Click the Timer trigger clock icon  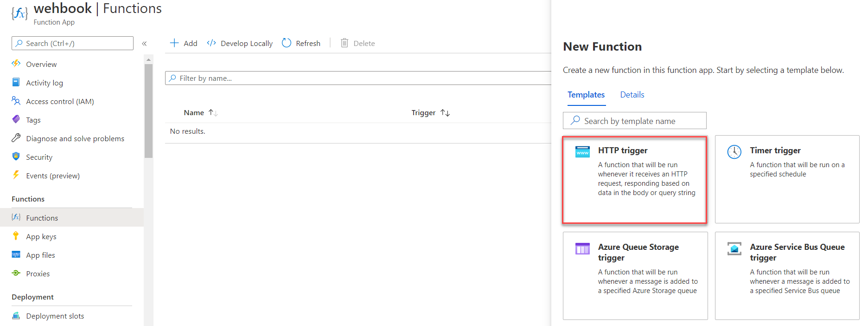click(x=734, y=152)
